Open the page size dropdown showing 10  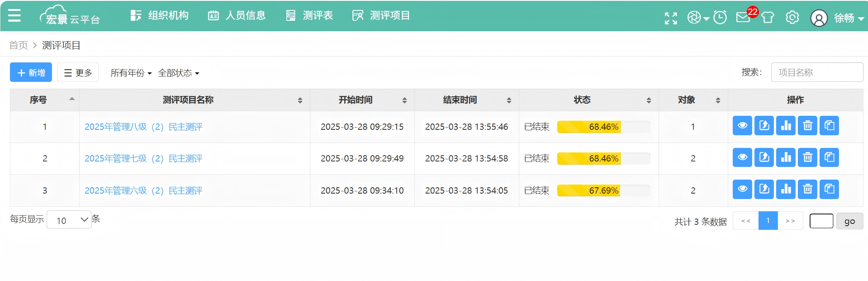tap(69, 220)
